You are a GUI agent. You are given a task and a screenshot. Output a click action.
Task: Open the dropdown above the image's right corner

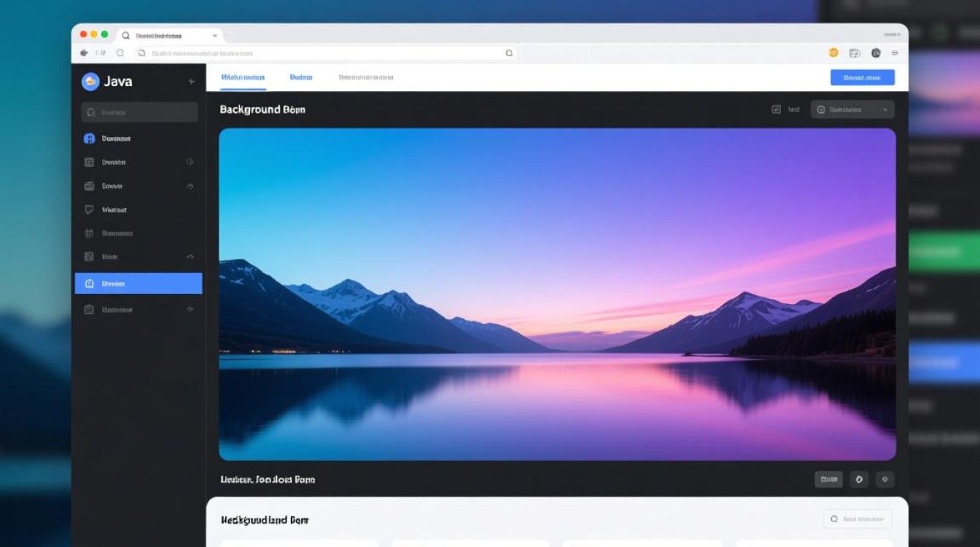coord(852,109)
